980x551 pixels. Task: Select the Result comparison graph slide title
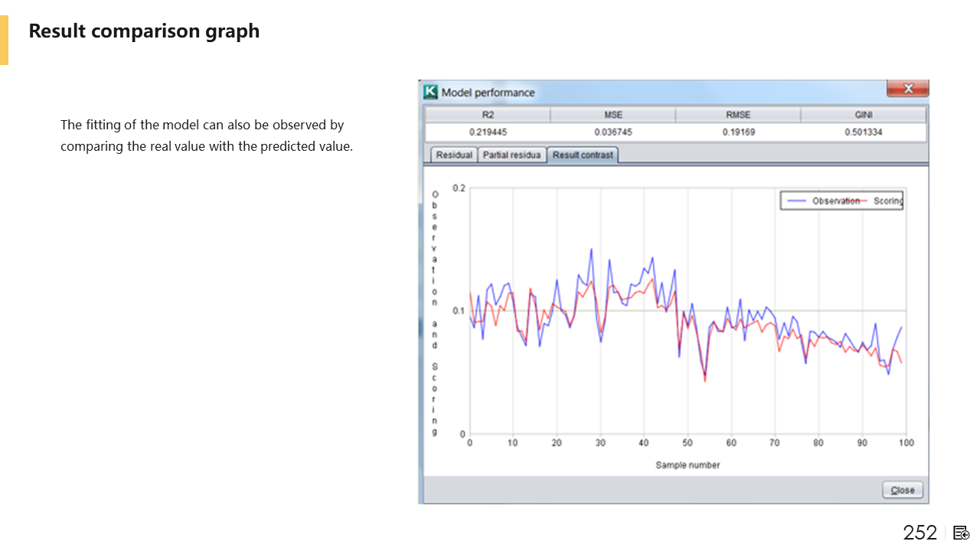(x=144, y=31)
